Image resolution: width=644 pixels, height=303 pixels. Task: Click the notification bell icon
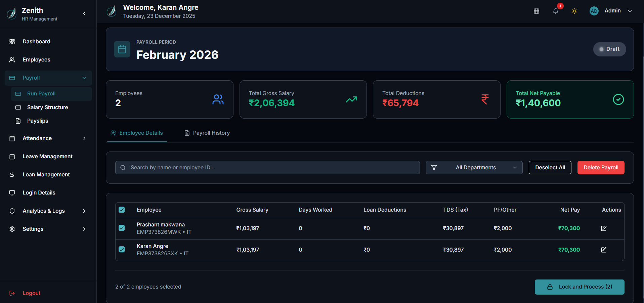coord(556,11)
